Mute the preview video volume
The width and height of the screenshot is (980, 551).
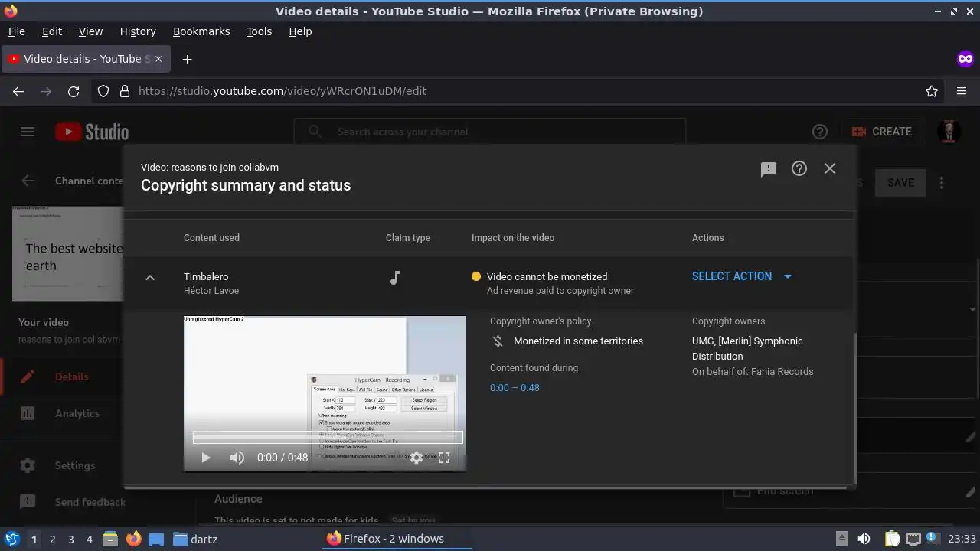point(237,458)
